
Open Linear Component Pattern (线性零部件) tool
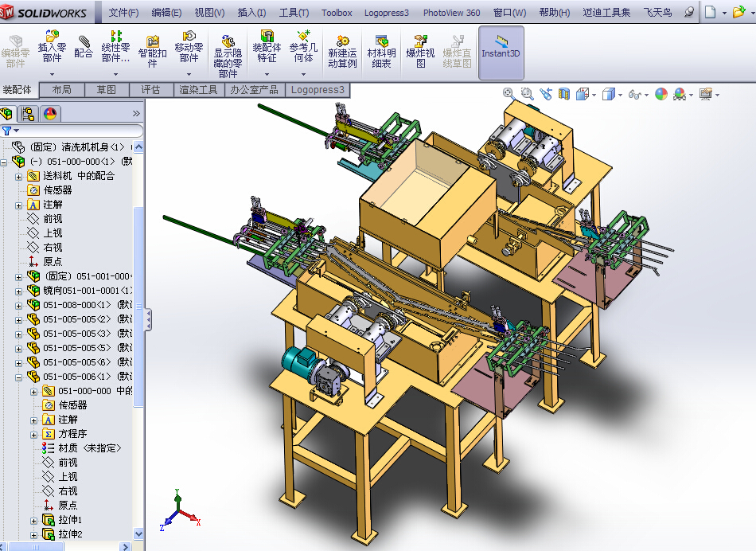115,47
